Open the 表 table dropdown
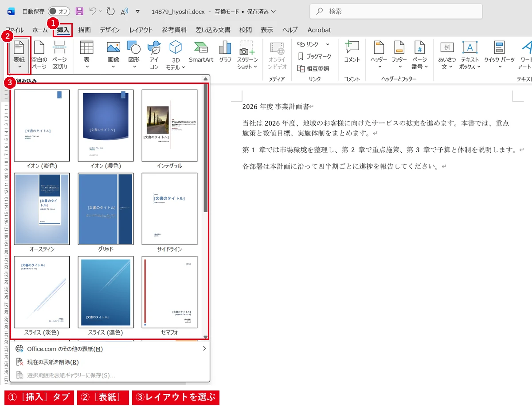 [x=86, y=55]
